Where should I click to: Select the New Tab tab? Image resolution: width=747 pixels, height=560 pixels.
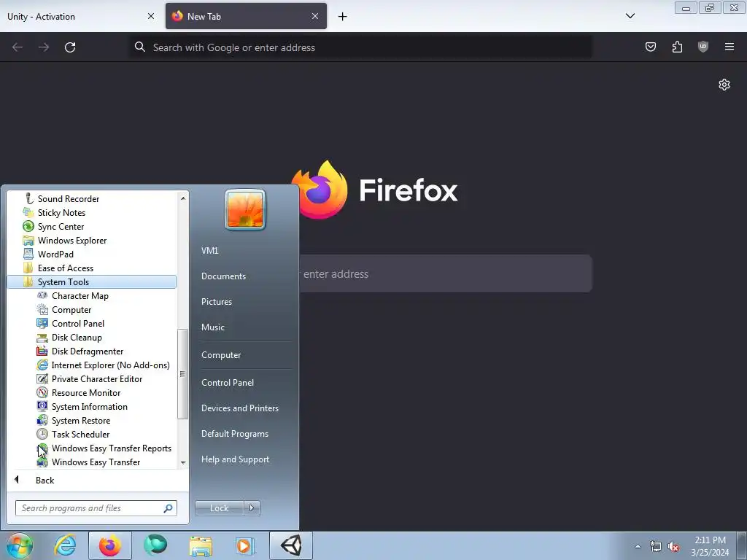246,16
